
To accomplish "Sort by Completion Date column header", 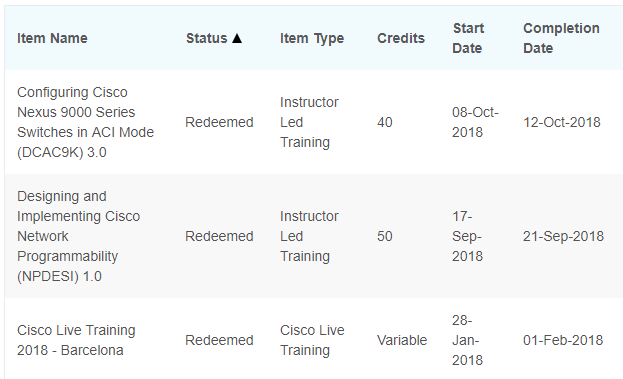I will click(x=561, y=38).
